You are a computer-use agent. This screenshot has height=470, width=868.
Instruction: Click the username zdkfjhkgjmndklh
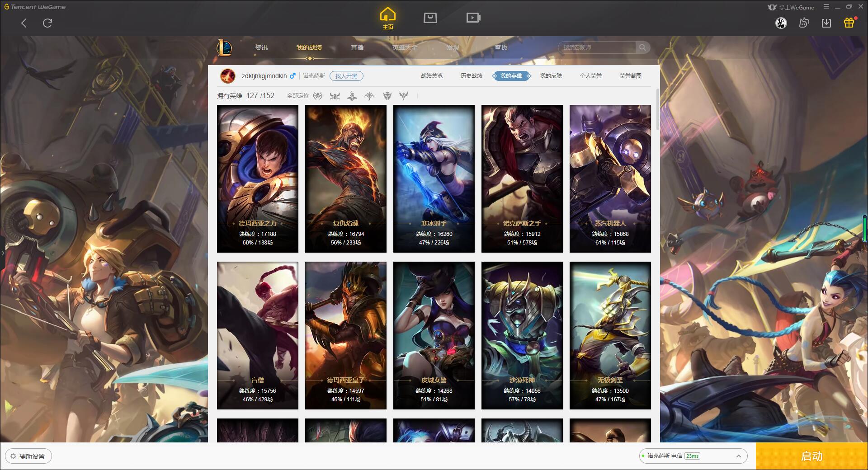(264, 76)
